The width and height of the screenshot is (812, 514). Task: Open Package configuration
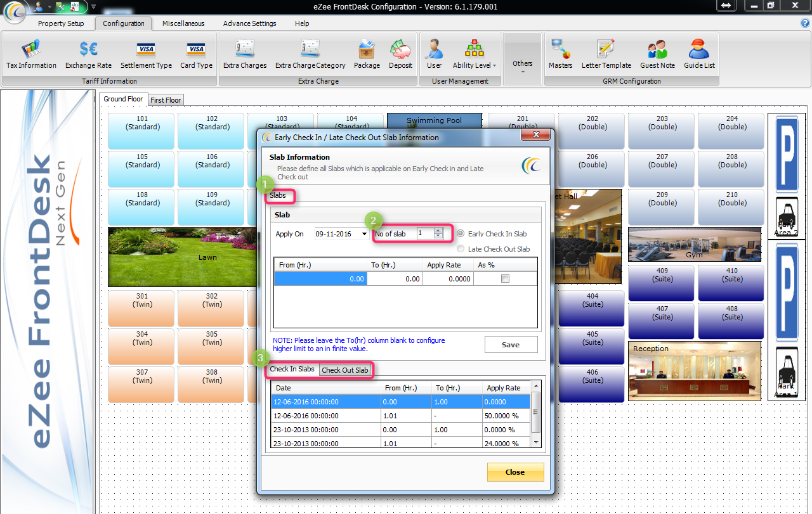367,54
